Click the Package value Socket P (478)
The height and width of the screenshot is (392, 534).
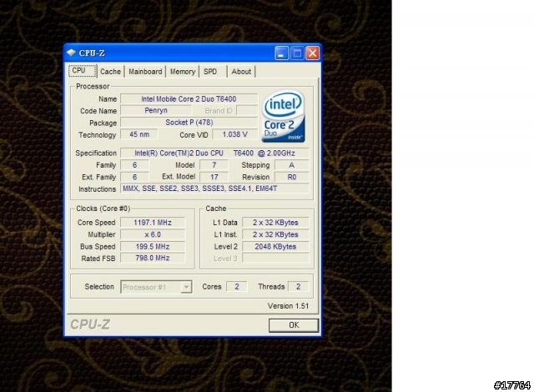point(189,123)
